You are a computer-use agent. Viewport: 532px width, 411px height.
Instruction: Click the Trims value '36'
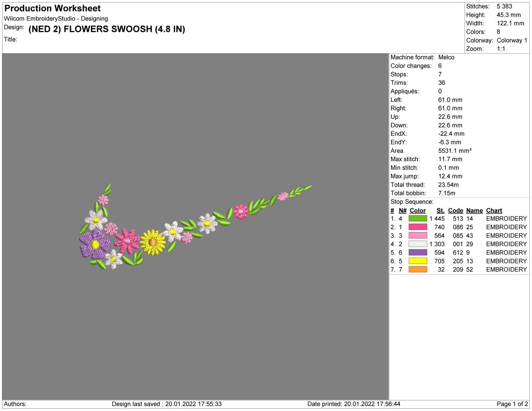coord(441,83)
